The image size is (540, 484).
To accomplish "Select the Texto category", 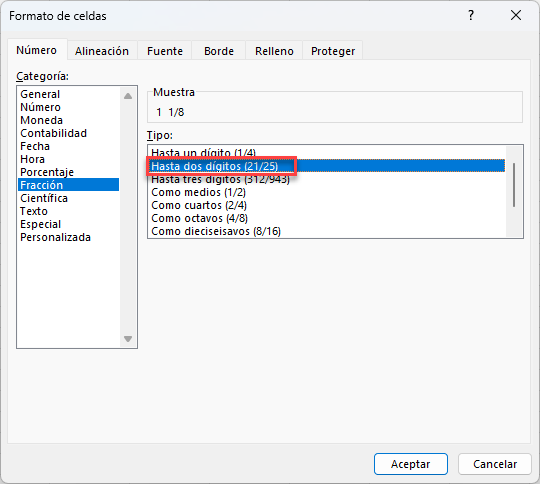I will tap(69, 211).
